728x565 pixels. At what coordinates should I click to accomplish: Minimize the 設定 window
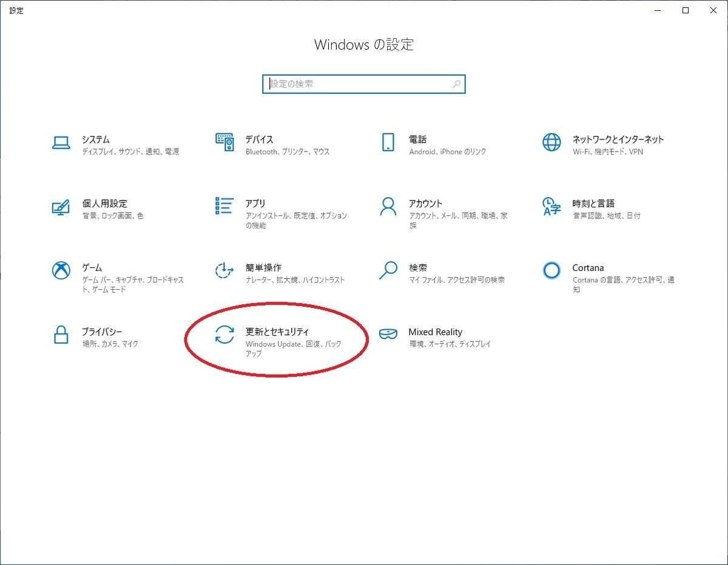[x=657, y=10]
